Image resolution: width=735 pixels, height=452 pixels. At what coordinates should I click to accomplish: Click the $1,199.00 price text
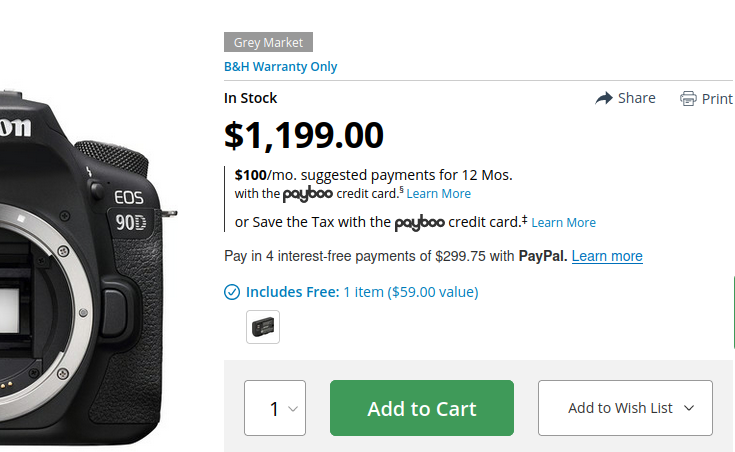[x=304, y=135]
